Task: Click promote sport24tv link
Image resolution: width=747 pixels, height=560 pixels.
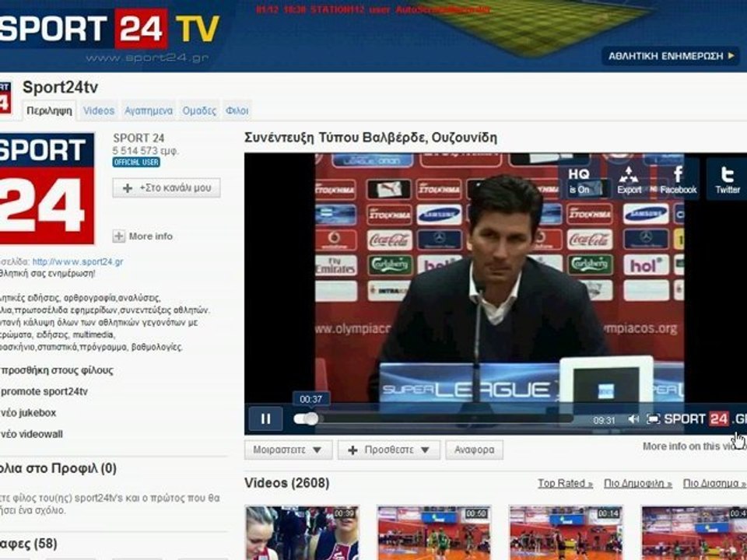Action: point(44,392)
